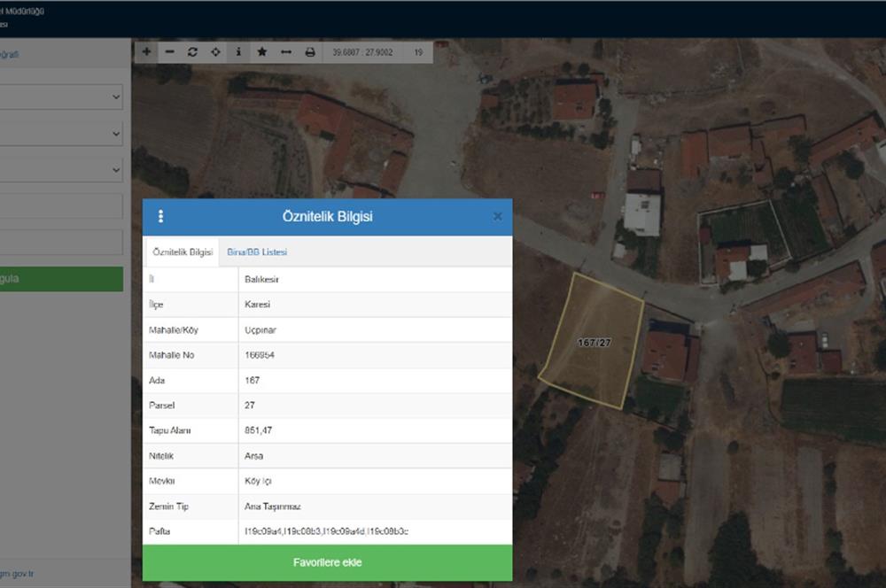886x588 pixels.
Task: Click the second text field above green button
Action: (60, 243)
